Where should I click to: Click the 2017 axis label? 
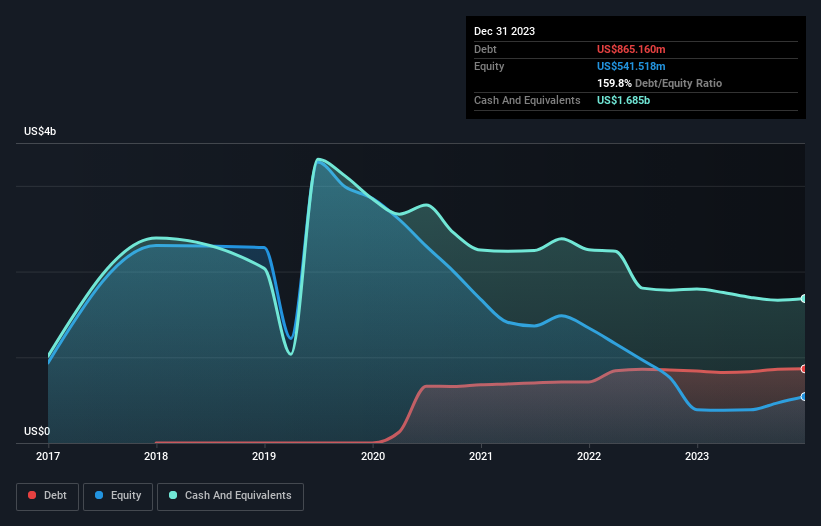click(x=48, y=456)
